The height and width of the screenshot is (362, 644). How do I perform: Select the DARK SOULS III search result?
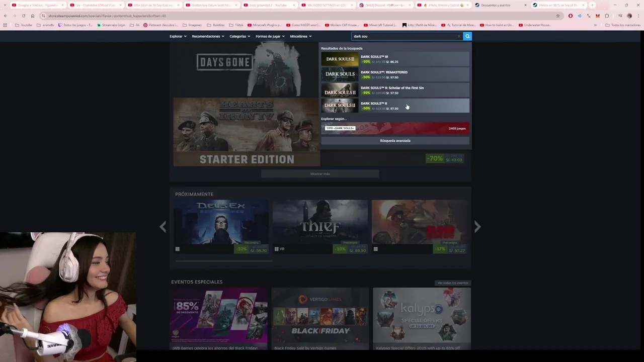pyautogui.click(x=395, y=59)
